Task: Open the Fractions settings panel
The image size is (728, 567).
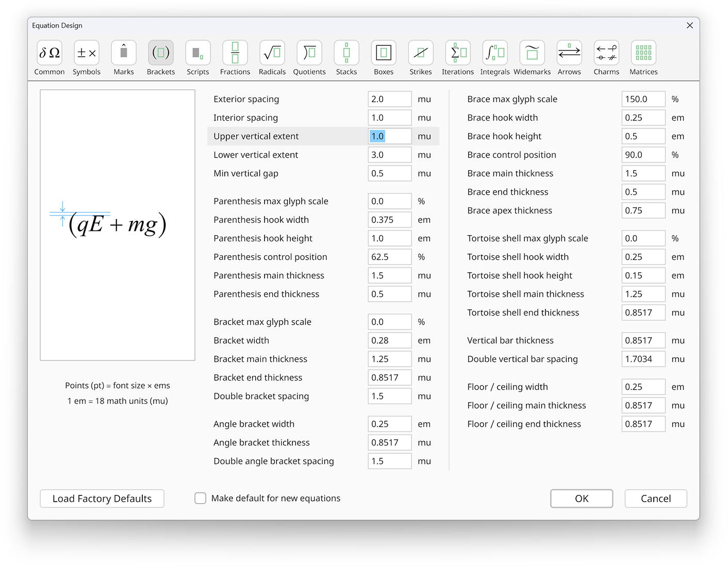Action: click(235, 57)
